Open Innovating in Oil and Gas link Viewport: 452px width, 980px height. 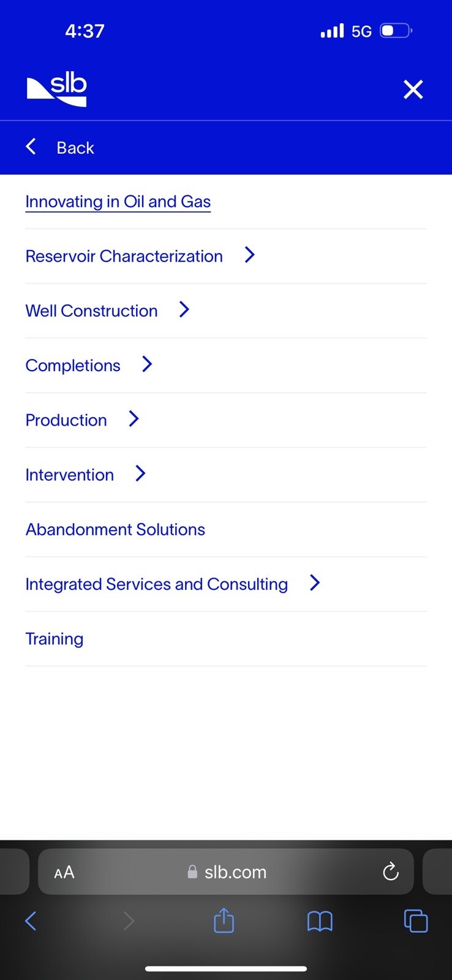coord(118,202)
